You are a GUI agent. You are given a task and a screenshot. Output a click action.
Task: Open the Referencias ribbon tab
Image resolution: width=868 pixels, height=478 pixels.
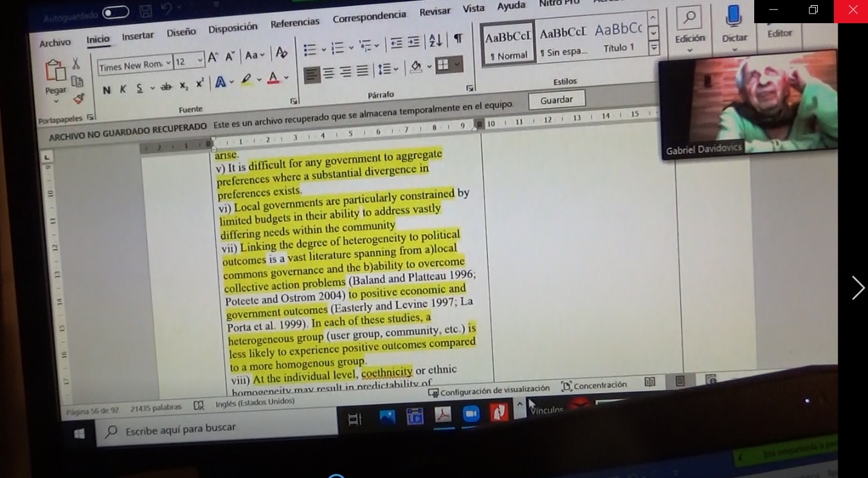pos(294,23)
